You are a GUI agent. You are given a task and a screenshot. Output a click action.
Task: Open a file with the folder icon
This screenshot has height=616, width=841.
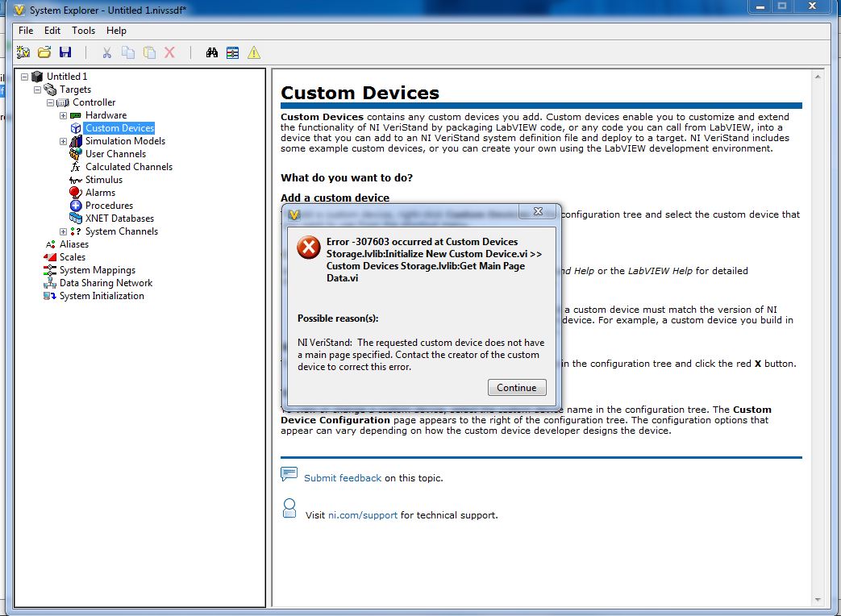[44, 52]
